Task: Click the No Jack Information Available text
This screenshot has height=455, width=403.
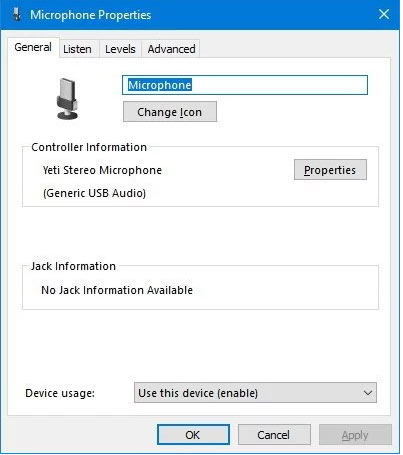Action: coord(117,290)
